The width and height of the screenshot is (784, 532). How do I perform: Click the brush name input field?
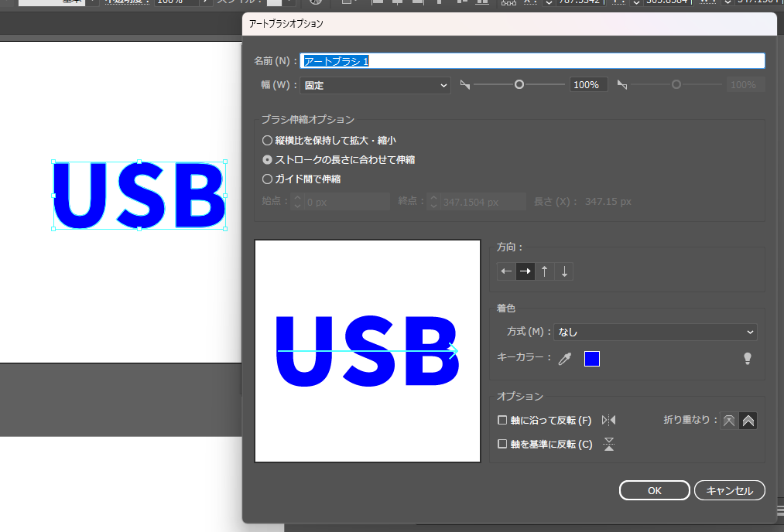click(x=532, y=61)
